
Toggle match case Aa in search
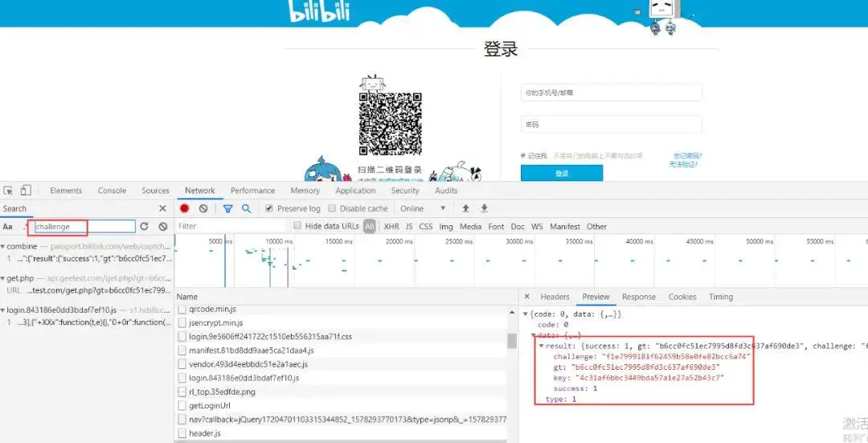[8, 227]
